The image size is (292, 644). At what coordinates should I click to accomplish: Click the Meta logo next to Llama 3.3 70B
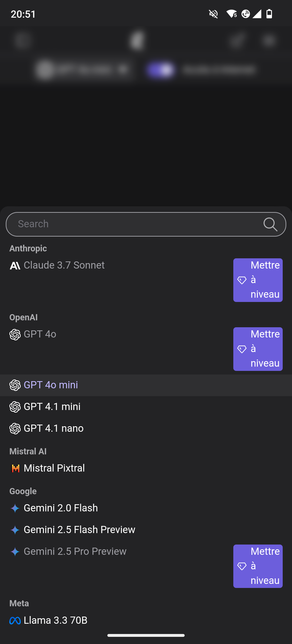[15, 620]
